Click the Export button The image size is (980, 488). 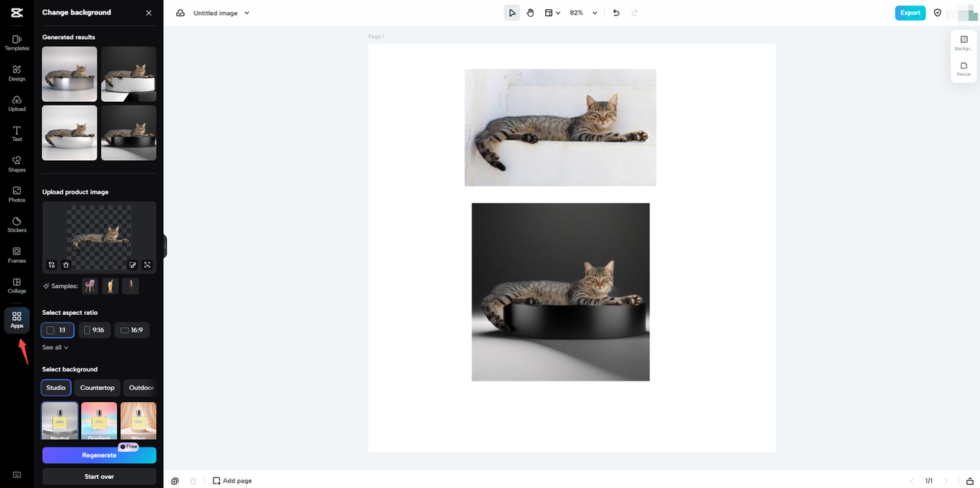click(x=910, y=13)
